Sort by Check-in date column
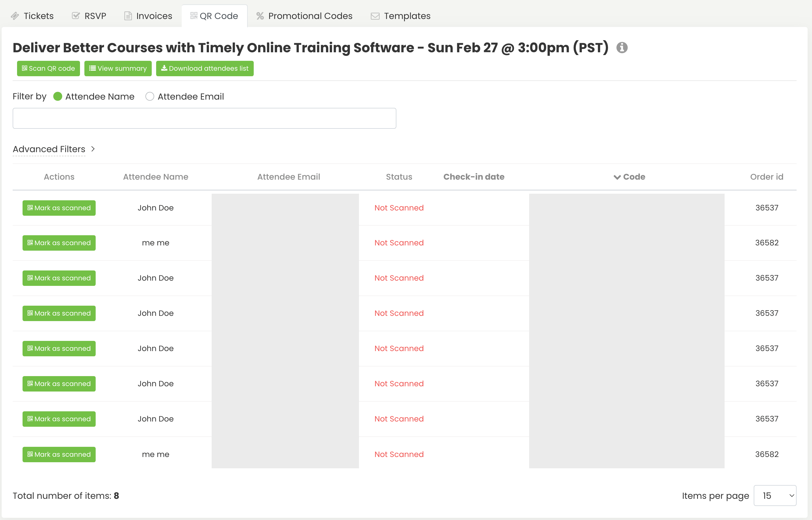 coord(474,177)
